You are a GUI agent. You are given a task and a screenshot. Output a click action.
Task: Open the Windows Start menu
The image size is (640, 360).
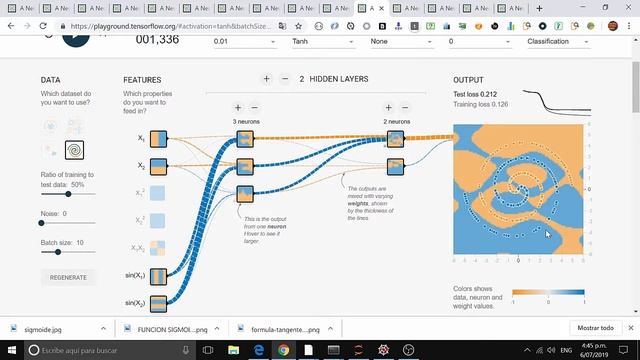[11, 350]
